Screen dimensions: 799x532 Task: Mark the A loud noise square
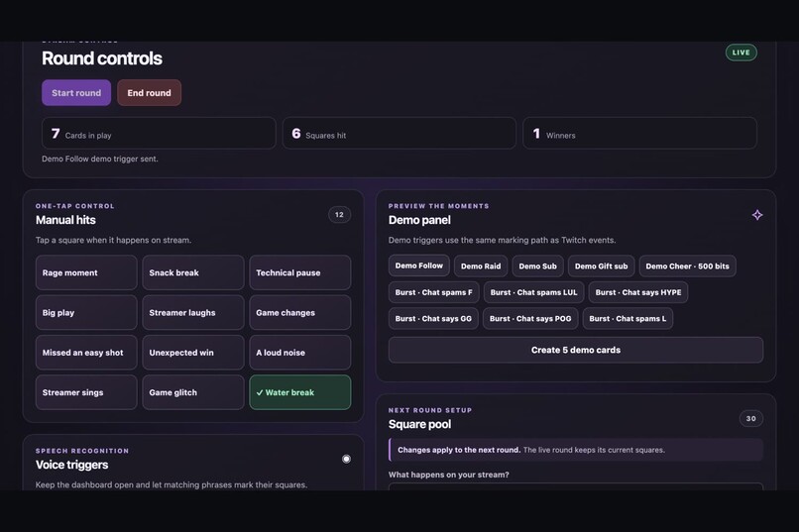(x=300, y=353)
